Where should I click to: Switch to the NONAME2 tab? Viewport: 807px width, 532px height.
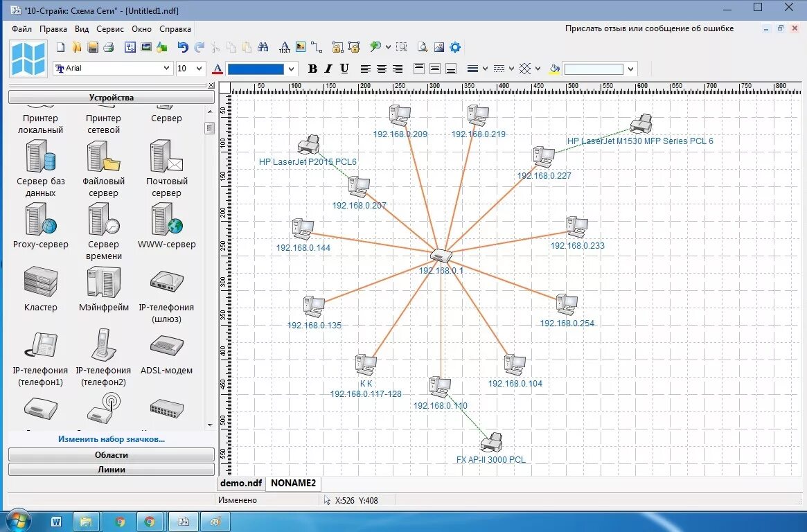point(294,483)
